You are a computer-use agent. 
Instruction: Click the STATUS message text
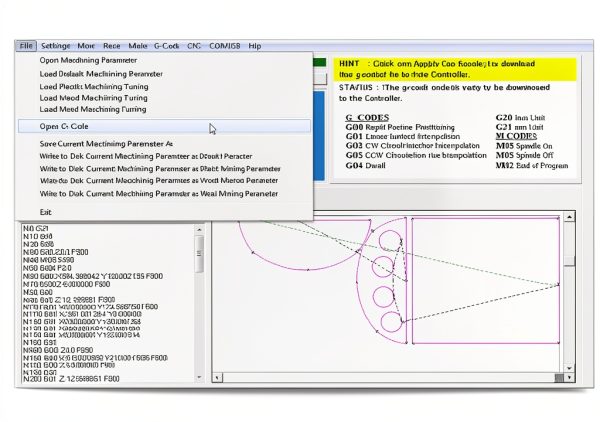click(444, 93)
